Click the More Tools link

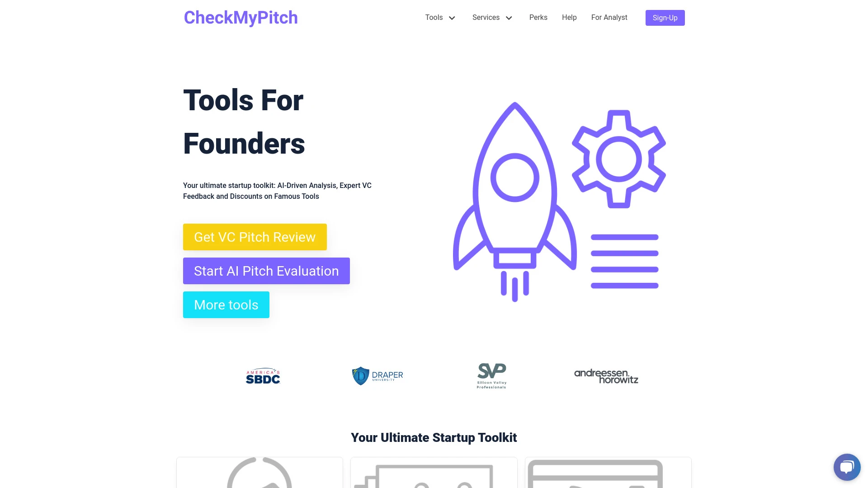[226, 305]
